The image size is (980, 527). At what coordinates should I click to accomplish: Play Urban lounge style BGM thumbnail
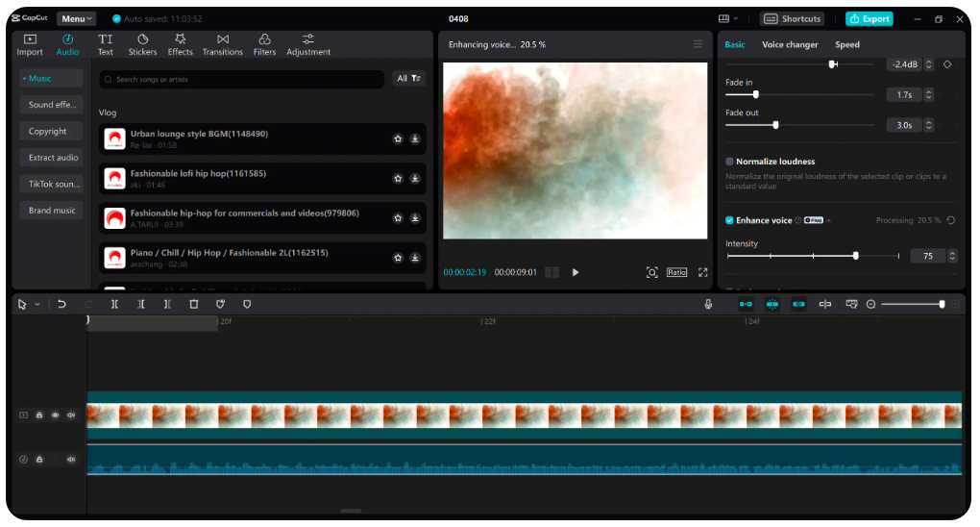pos(114,138)
